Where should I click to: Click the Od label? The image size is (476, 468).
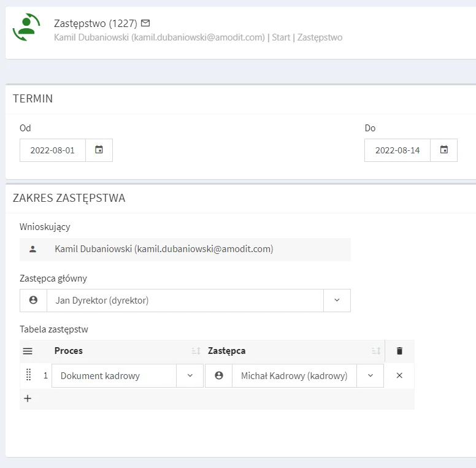pos(25,128)
